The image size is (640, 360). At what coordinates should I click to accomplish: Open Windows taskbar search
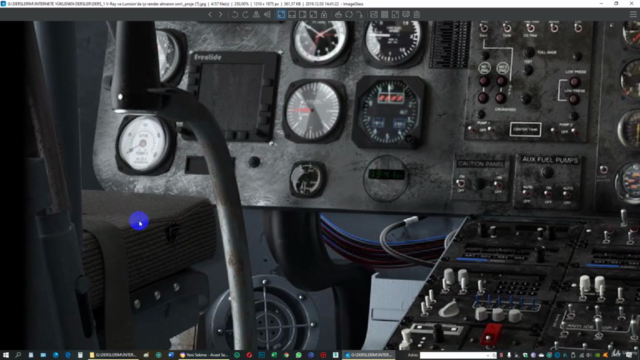(x=18, y=355)
